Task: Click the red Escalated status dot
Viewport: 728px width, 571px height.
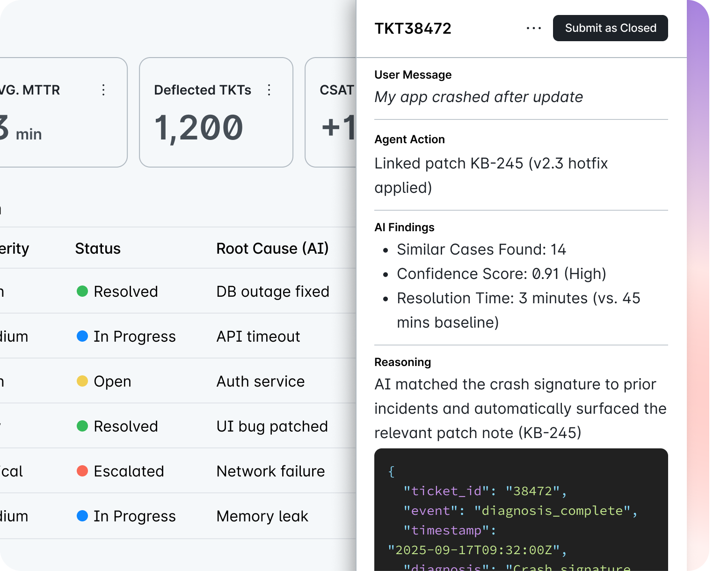Action: [x=82, y=471]
